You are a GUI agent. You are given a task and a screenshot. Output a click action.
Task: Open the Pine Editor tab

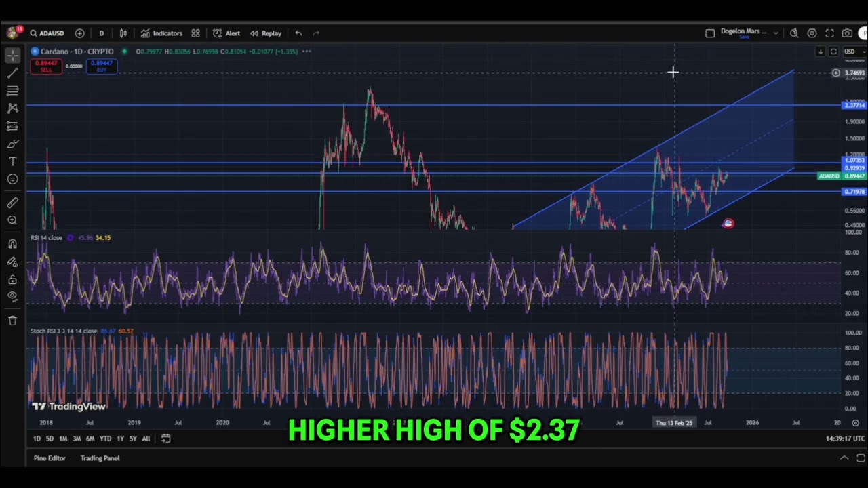[50, 458]
